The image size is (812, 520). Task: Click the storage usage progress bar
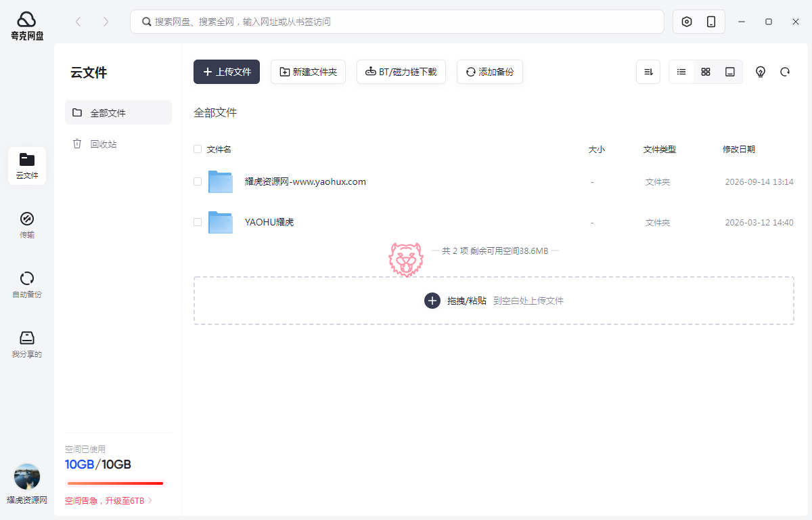[115, 483]
